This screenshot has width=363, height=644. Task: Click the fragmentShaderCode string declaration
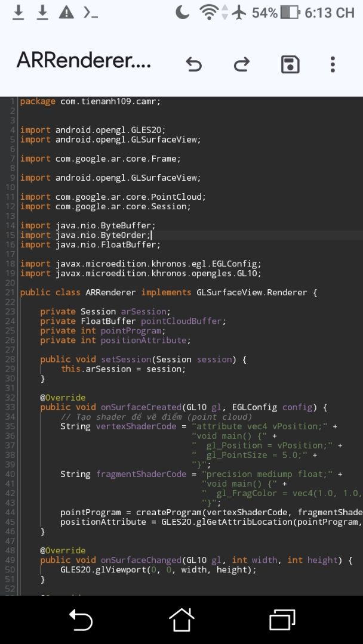pos(201,475)
